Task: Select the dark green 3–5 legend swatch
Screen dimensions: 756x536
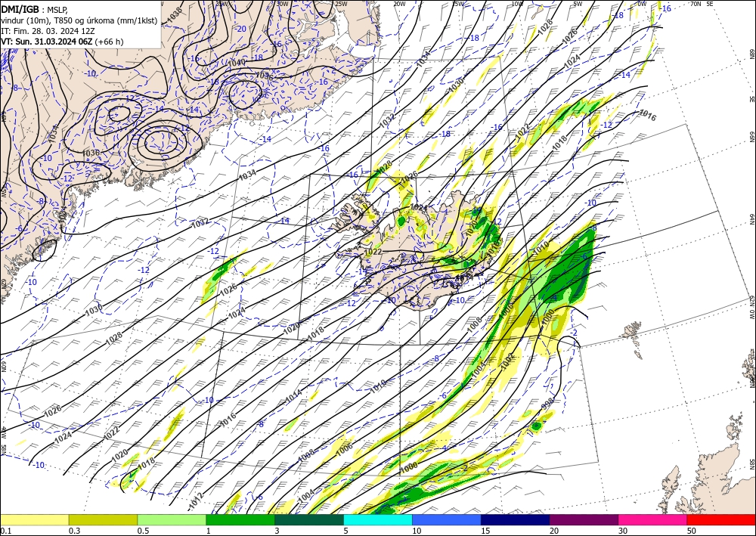Action: tap(309, 519)
